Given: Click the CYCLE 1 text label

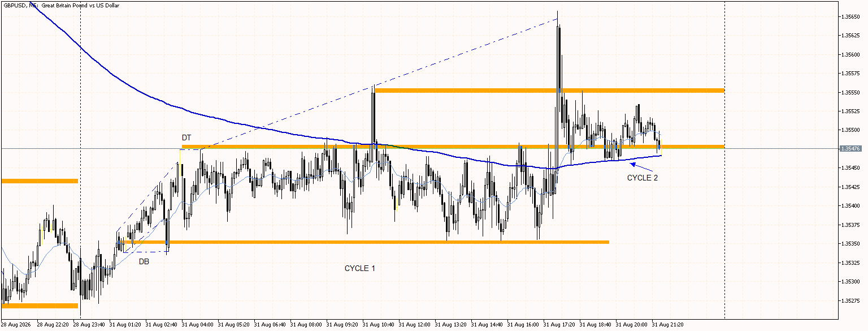Looking at the screenshot, I should tap(360, 268).
